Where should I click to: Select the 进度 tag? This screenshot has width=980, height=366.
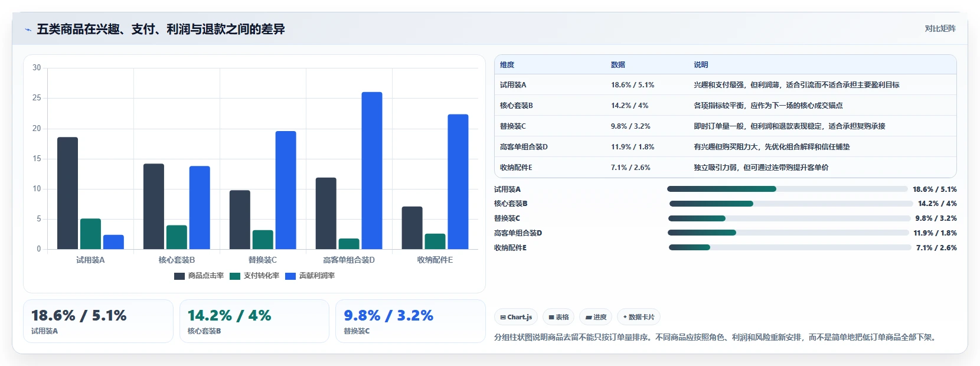596,317
